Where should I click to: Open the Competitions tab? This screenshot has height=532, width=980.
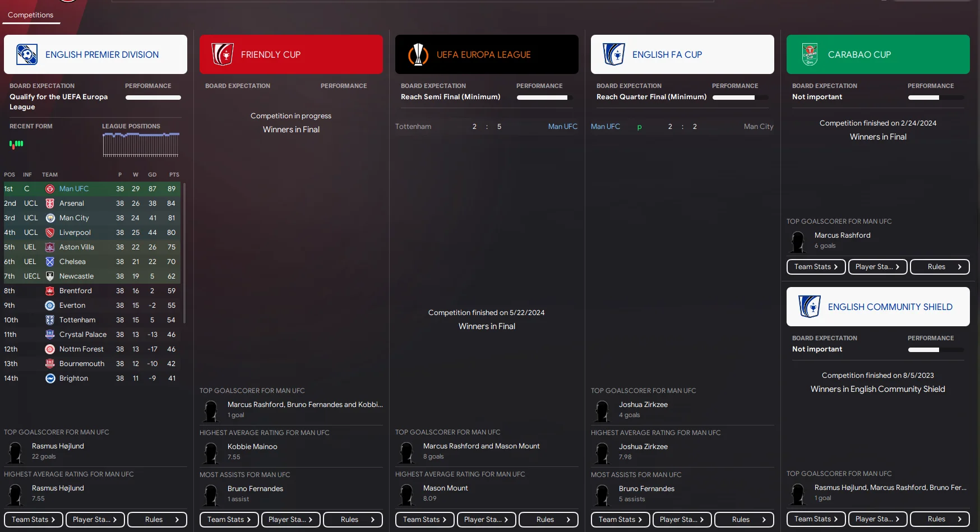tap(31, 15)
